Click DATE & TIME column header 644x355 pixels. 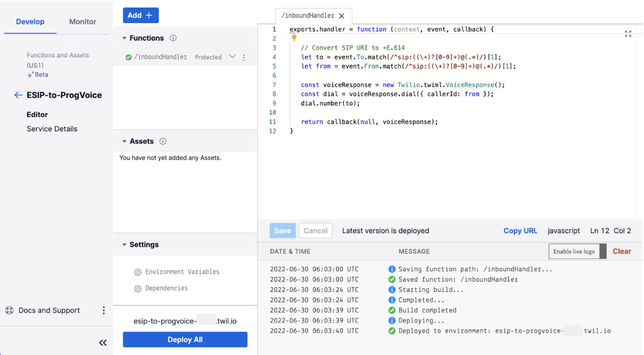290,252
